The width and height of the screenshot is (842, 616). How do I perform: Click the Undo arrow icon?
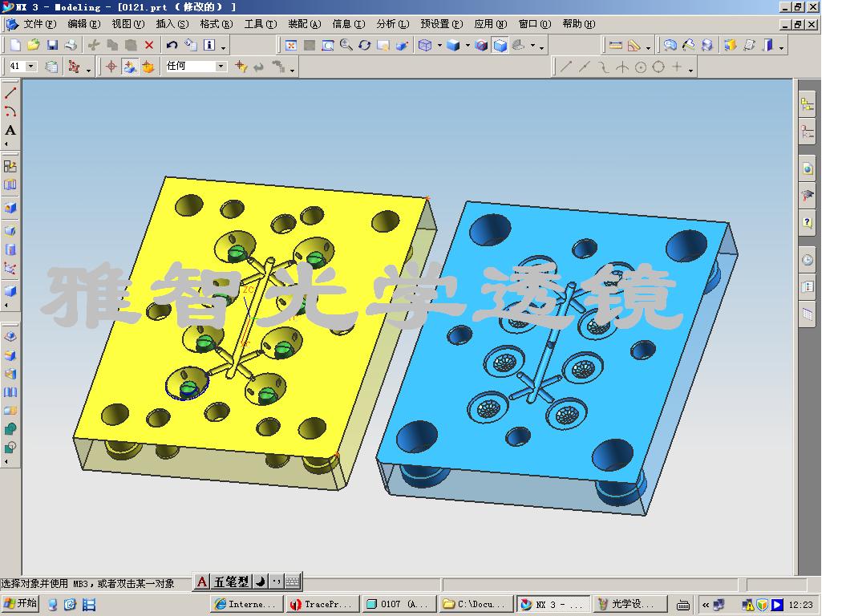(172, 46)
